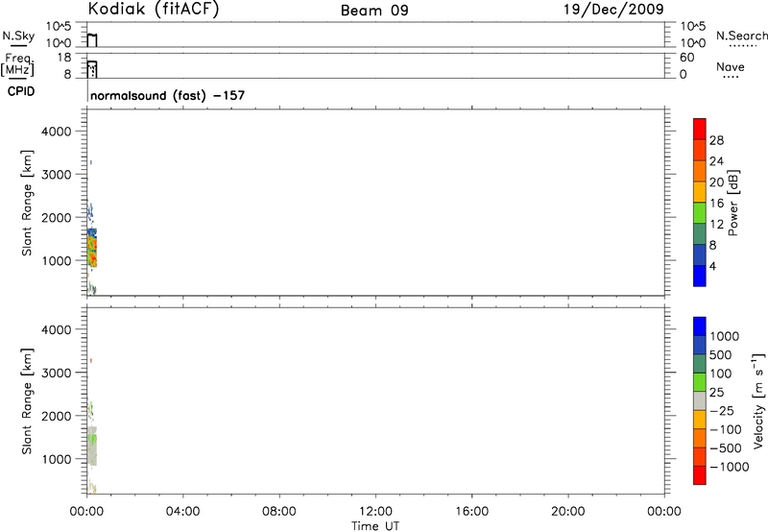Click the -1000 tick on Velocity colorbar
The image size is (768, 532).
point(729,467)
